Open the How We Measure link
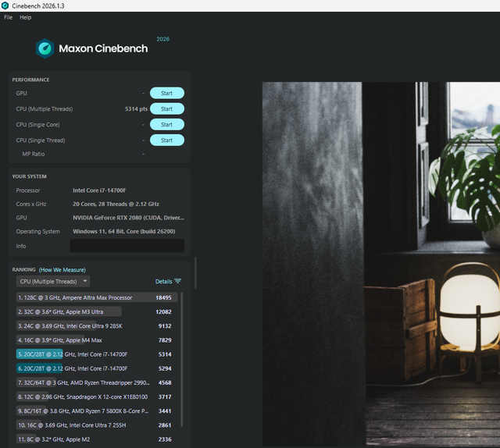Viewport: 500px width, 448px height. [62, 270]
